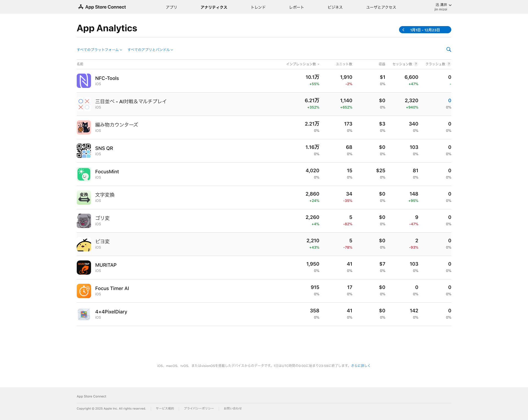
Task: Click the 編み物カウンターズ cat icon
Action: [84, 127]
